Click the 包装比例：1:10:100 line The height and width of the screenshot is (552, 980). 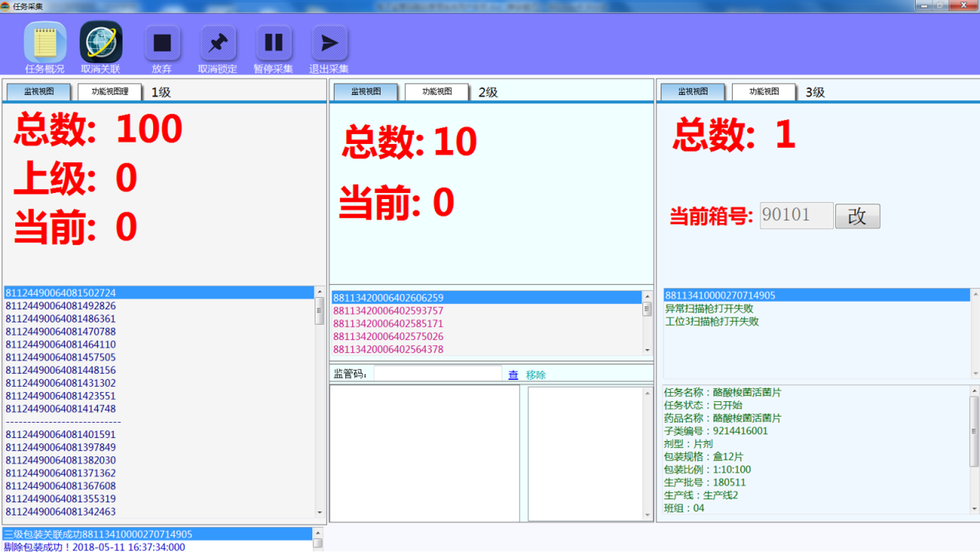coord(707,470)
